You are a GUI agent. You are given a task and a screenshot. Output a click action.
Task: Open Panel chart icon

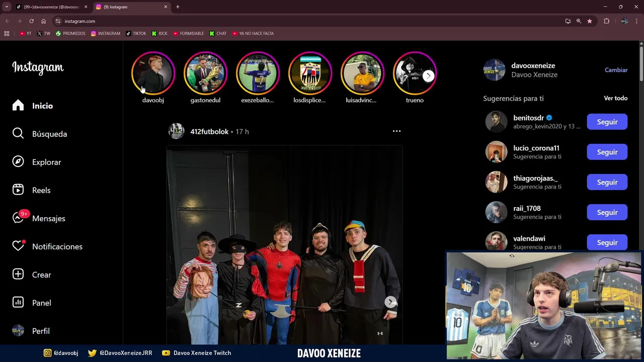[x=18, y=303]
